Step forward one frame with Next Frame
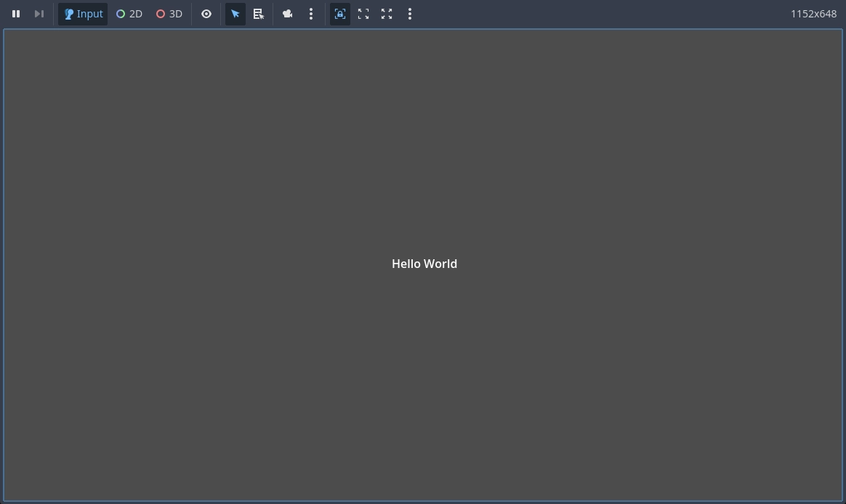Viewport: 846px width, 504px height. click(39, 14)
